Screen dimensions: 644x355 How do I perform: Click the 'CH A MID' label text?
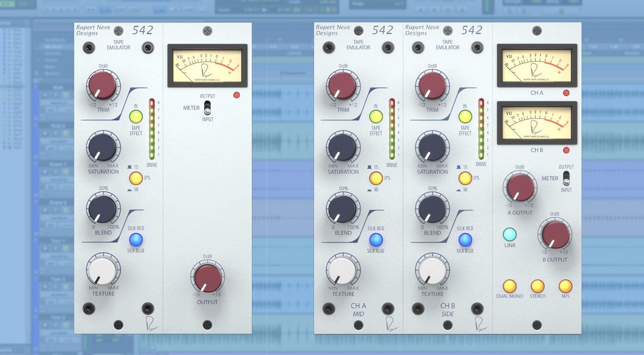point(358,309)
